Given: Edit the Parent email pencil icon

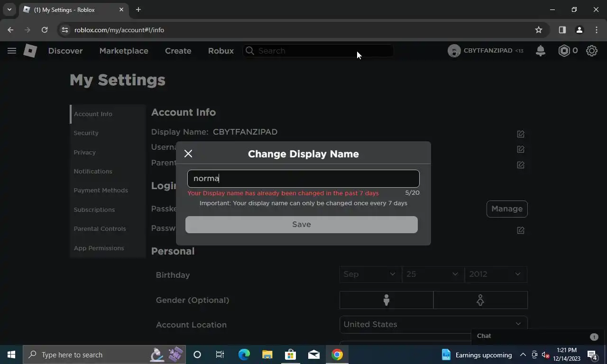Looking at the screenshot, I should (x=521, y=165).
